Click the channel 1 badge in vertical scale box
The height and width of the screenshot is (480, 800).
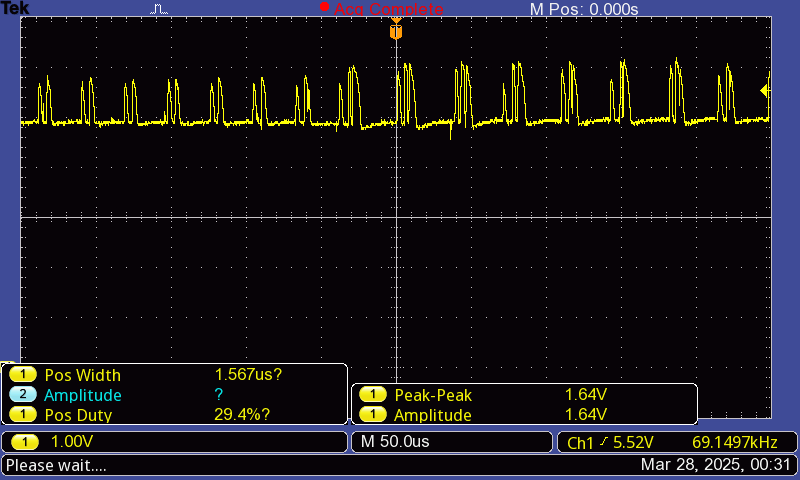(x=25, y=441)
